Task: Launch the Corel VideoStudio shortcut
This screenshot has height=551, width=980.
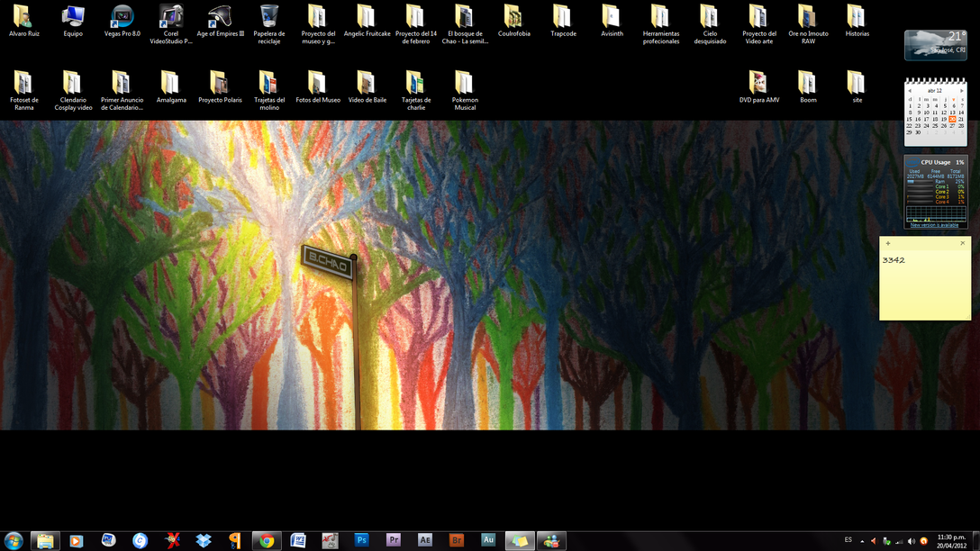Action: point(170,24)
